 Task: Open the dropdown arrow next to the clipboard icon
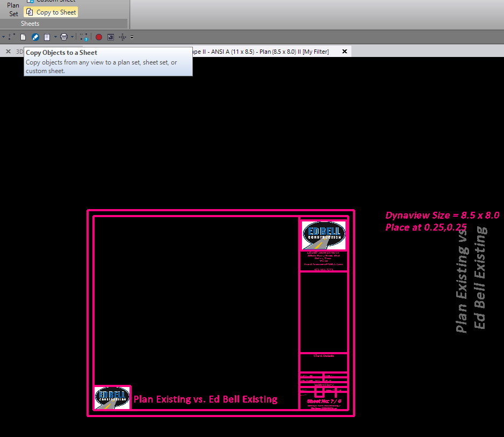pos(55,37)
